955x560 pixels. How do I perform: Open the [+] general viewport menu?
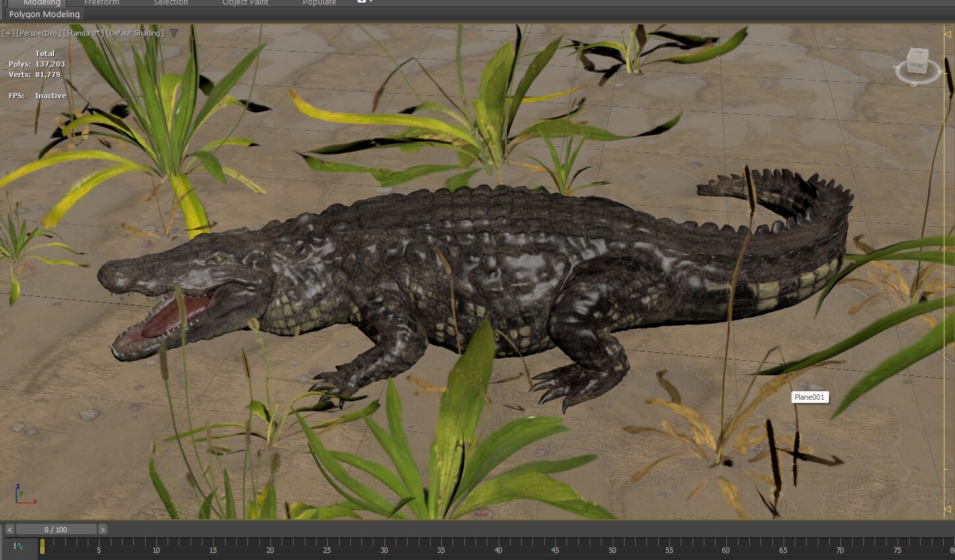8,33
